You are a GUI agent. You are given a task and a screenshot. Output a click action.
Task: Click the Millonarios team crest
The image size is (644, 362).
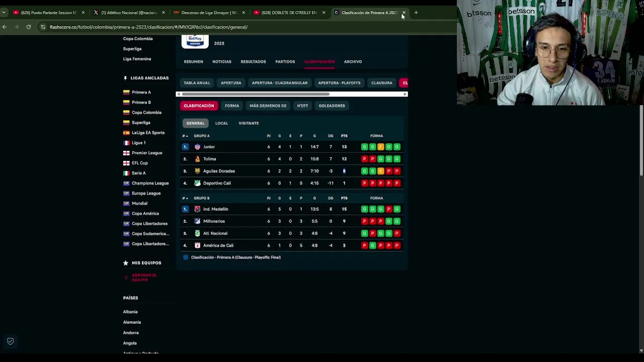[198, 221]
